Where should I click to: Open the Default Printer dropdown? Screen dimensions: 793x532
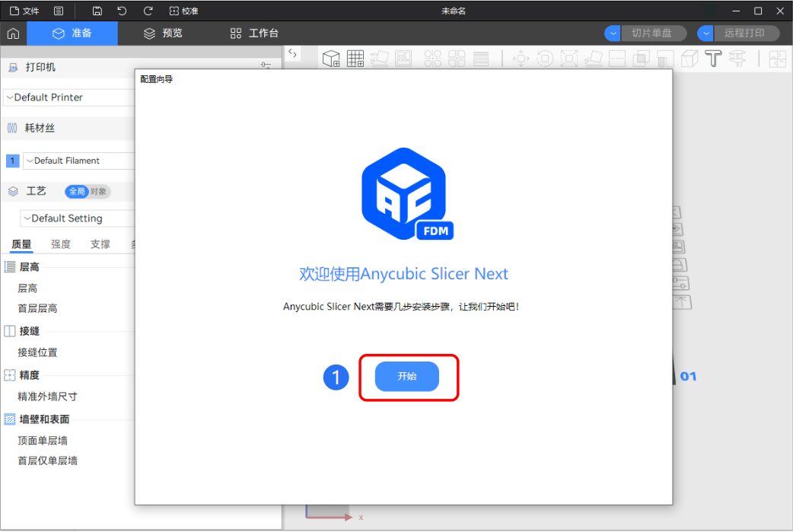pos(69,97)
